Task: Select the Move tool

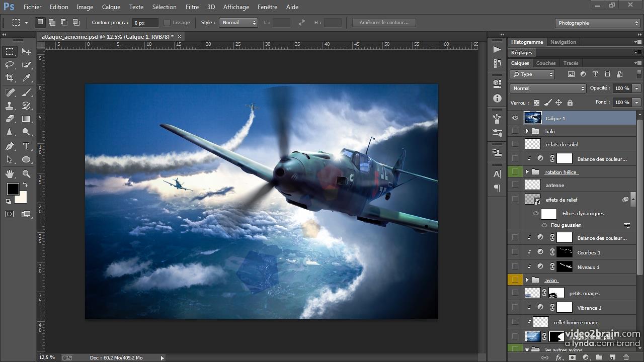Action: tap(27, 52)
